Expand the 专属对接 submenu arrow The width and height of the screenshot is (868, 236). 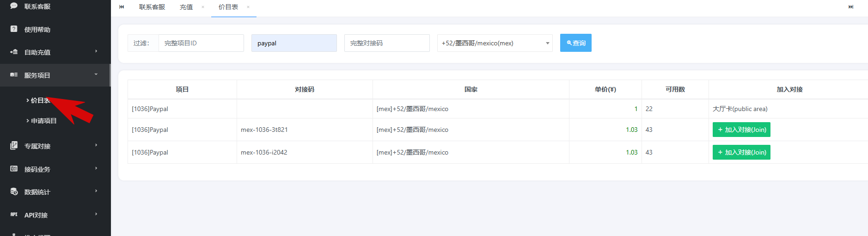96,145
